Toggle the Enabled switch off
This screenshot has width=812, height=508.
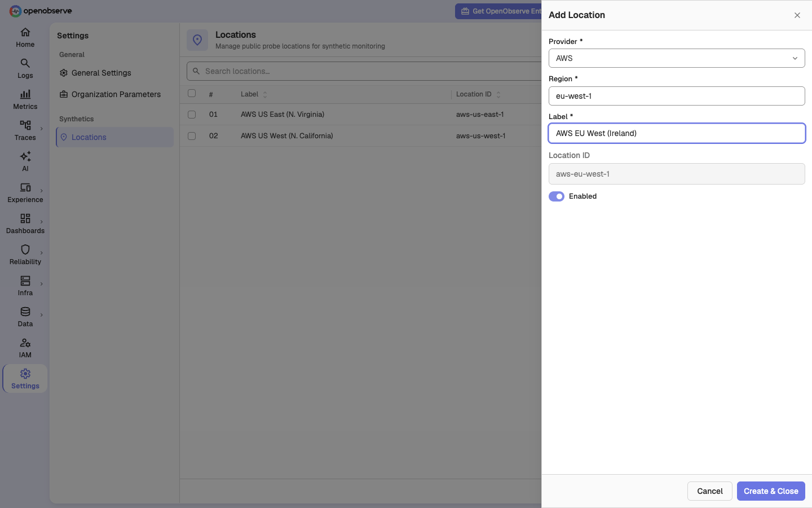click(x=557, y=196)
